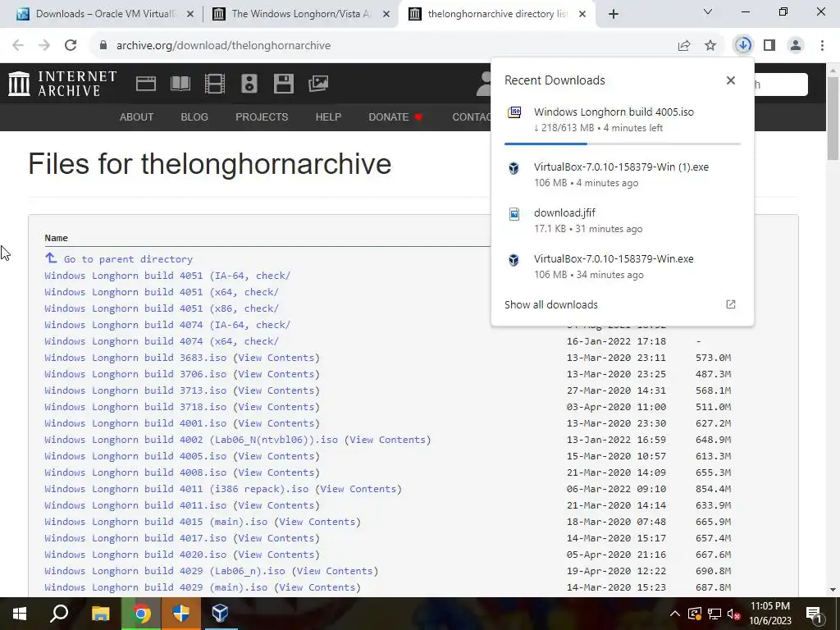This screenshot has height=630, width=840.
Task: Click the forward navigation arrow
Action: [44, 46]
